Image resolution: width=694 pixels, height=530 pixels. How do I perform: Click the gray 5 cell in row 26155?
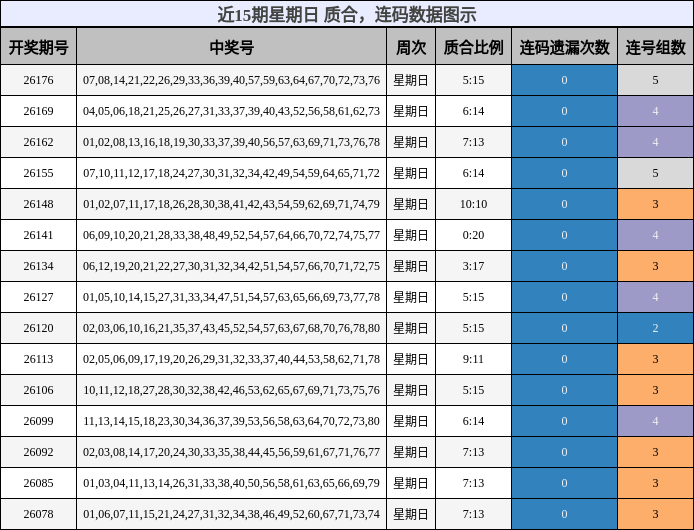pos(655,173)
